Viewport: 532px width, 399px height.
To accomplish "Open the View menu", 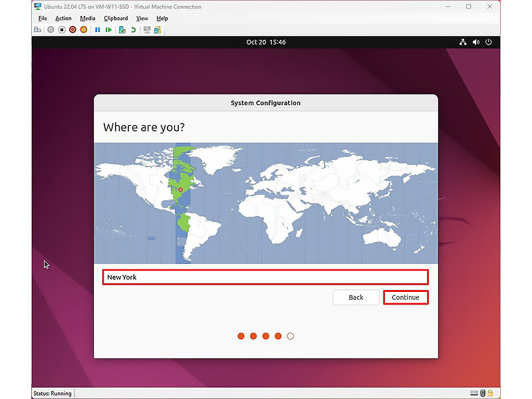I will [x=142, y=19].
